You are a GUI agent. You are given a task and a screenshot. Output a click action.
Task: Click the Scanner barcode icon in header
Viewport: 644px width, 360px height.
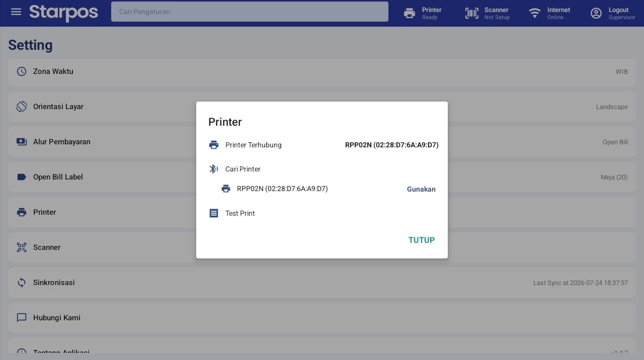[471, 13]
